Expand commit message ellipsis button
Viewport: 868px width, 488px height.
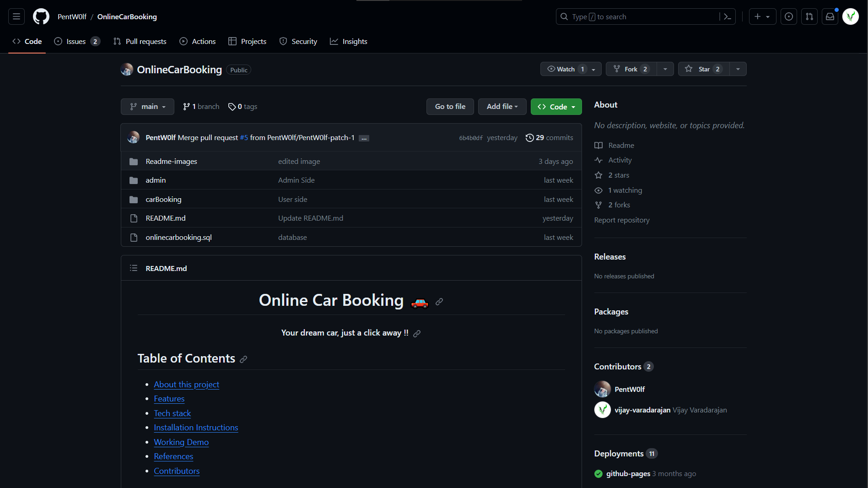(364, 138)
